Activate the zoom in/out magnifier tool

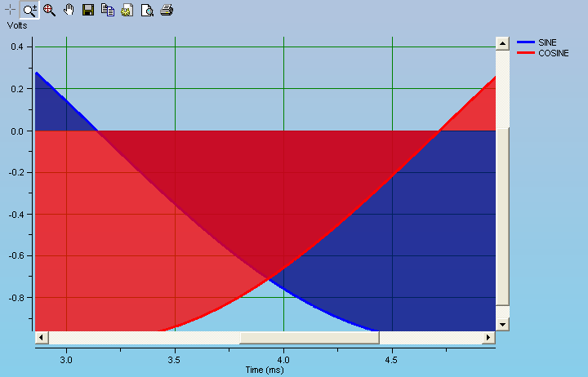click(x=29, y=11)
